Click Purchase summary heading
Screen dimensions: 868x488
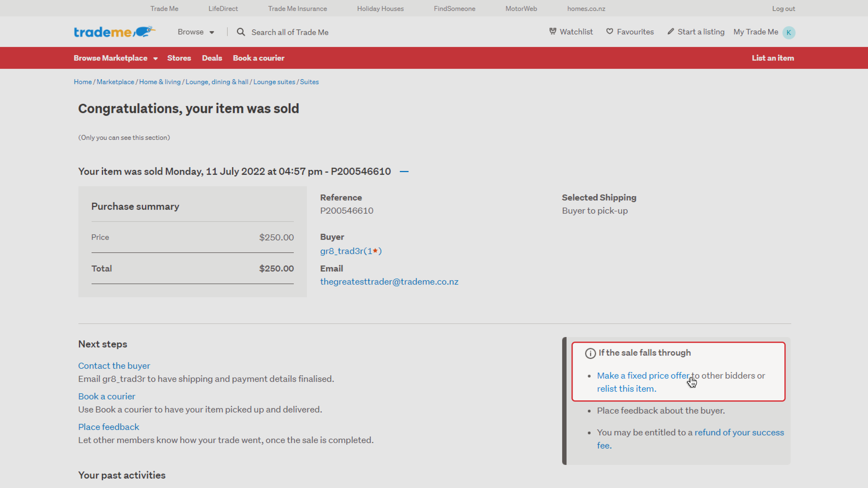pos(135,206)
